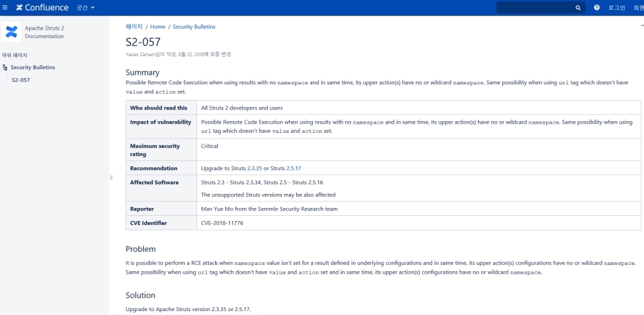Click 'Struts 2.3 - Struts 2.3.34' text
644x315 pixels.
point(231,182)
